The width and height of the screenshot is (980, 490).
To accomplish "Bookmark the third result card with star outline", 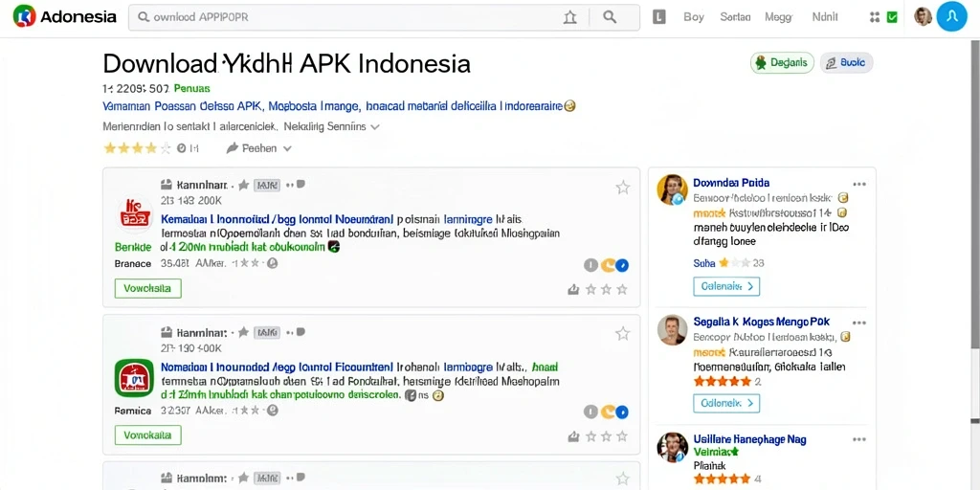I will tap(622, 479).
